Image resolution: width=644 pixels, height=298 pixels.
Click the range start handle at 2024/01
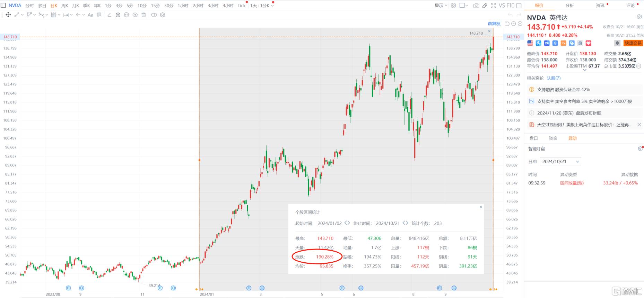click(199, 289)
